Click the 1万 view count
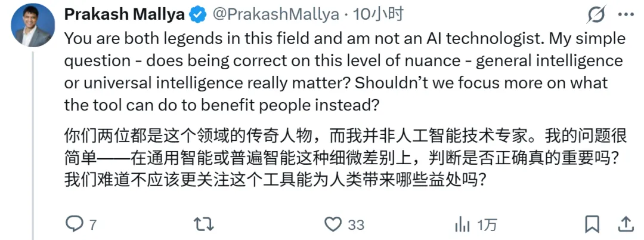This screenshot has height=240, width=644. [x=487, y=225]
